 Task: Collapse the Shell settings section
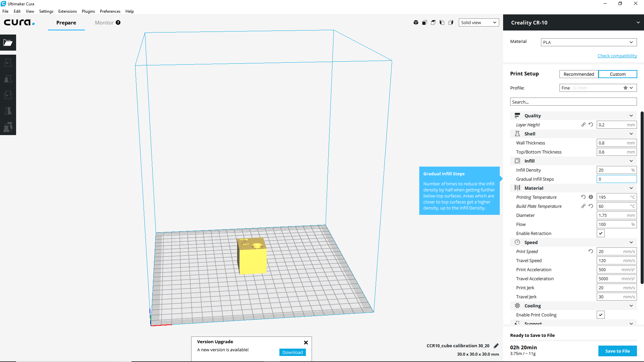[574, 134]
